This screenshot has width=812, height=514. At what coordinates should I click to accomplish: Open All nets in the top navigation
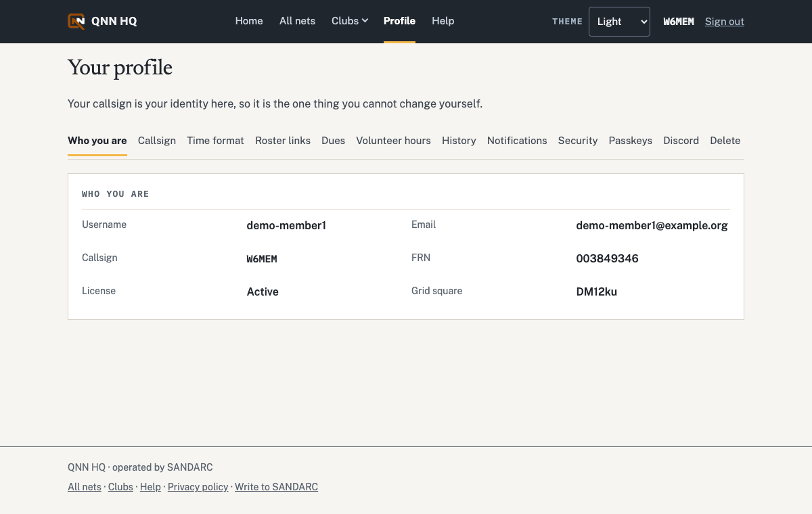tap(297, 21)
